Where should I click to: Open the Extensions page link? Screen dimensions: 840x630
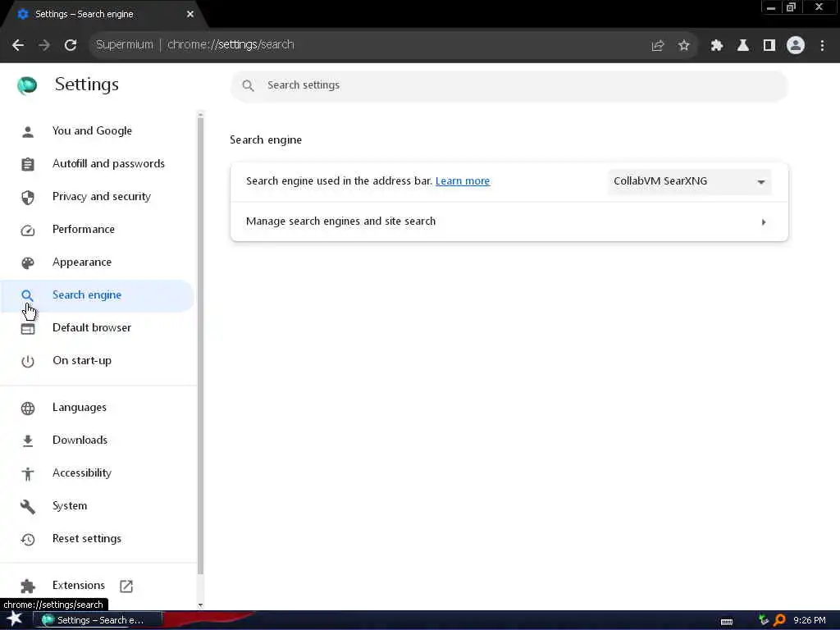tap(97, 586)
